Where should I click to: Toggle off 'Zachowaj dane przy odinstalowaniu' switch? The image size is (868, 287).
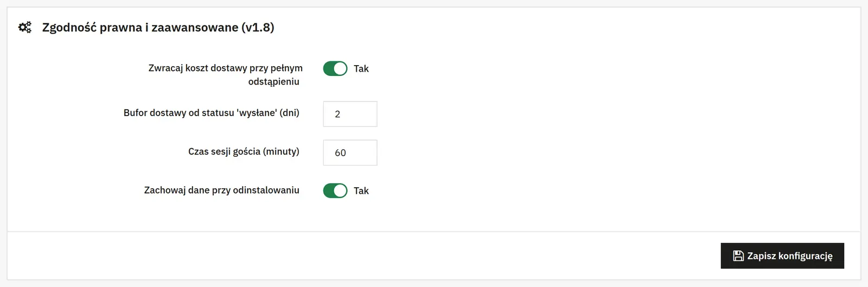pos(335,190)
